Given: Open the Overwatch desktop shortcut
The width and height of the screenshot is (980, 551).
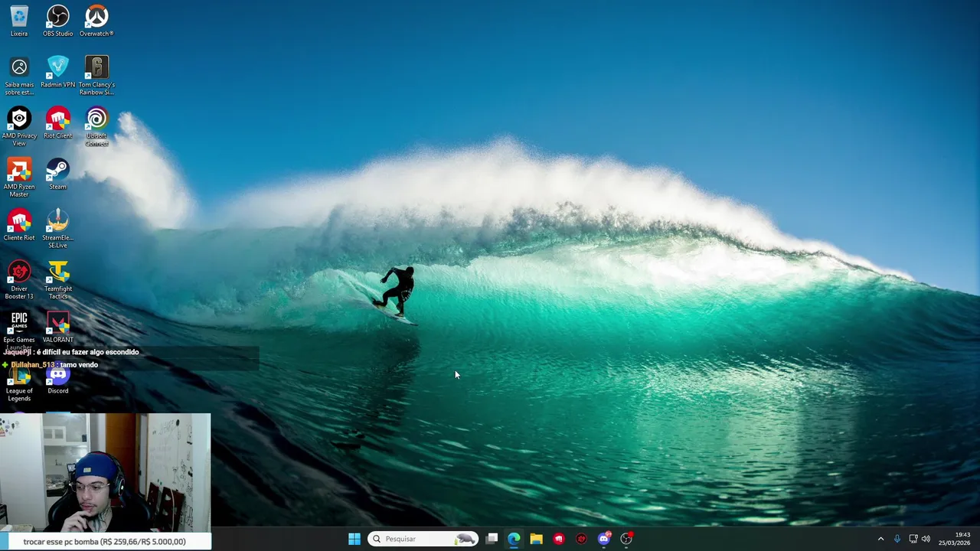Looking at the screenshot, I should [x=96, y=21].
